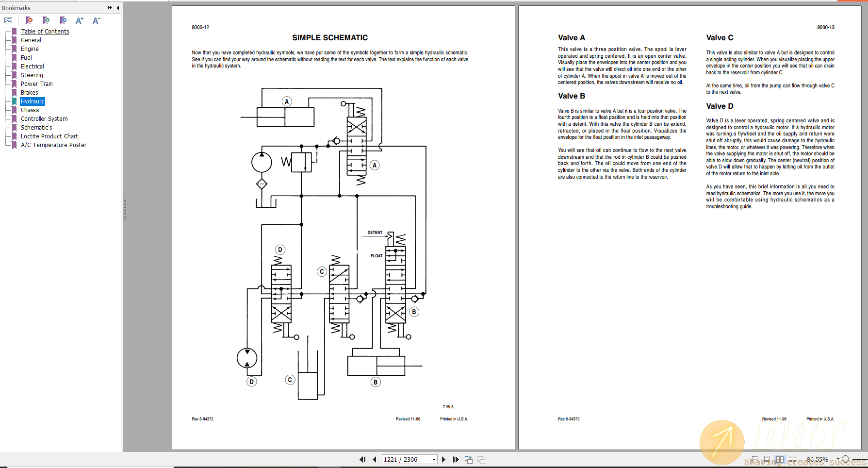Click the next view icon in bottom toolbar
This screenshot has height=468, width=868.
pyautogui.click(x=481, y=459)
